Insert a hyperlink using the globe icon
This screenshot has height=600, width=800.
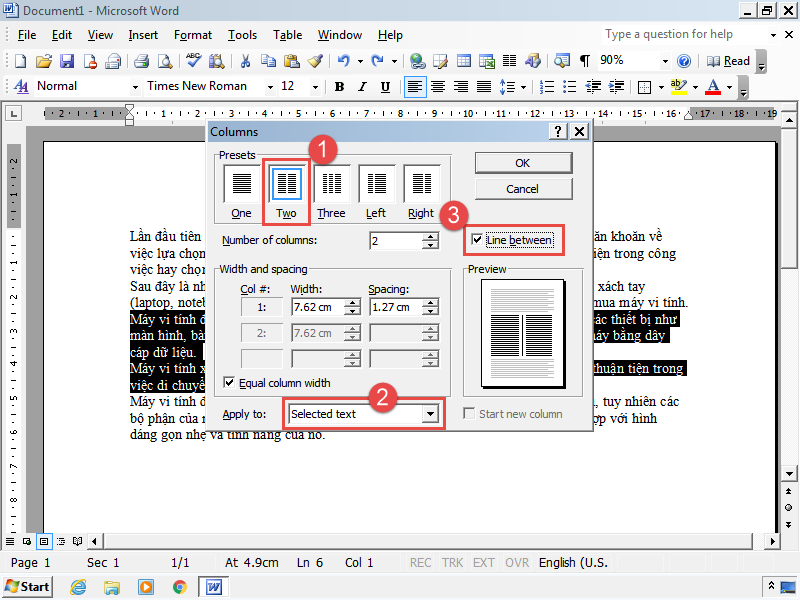pos(417,61)
